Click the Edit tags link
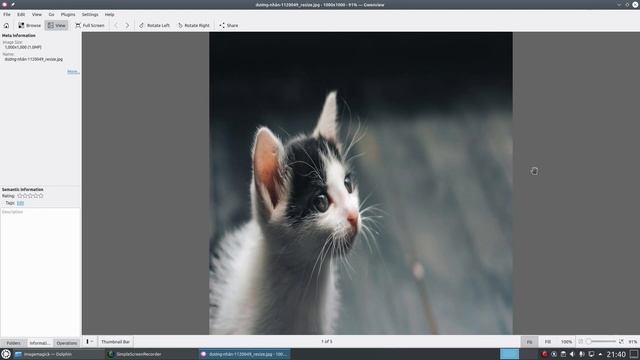Viewport: 640px width, 360px height. [20, 203]
